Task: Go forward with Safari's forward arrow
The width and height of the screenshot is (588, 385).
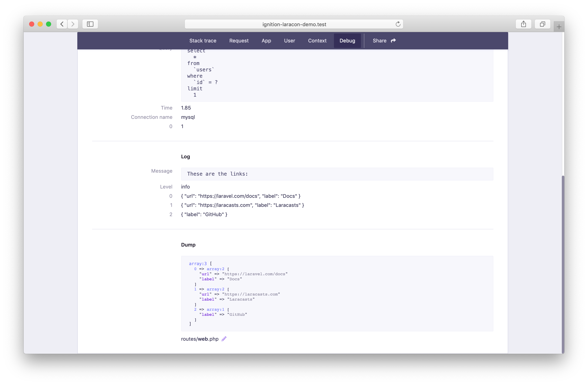Action: pos(73,24)
